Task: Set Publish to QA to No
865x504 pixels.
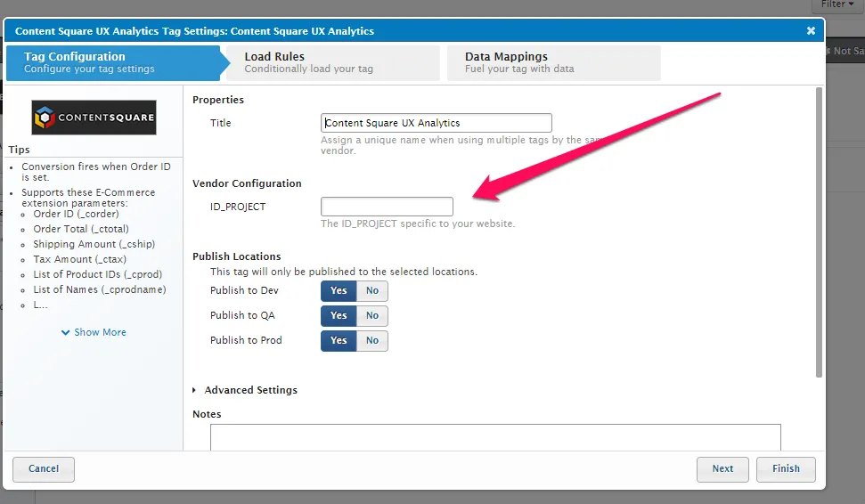Action: (x=372, y=316)
